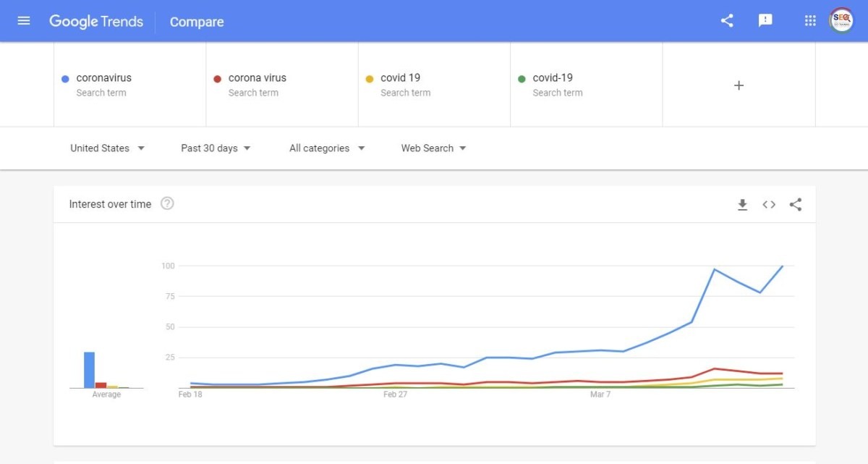868x464 pixels.
Task: Click blue dot for coronavirus term
Action: [65, 79]
